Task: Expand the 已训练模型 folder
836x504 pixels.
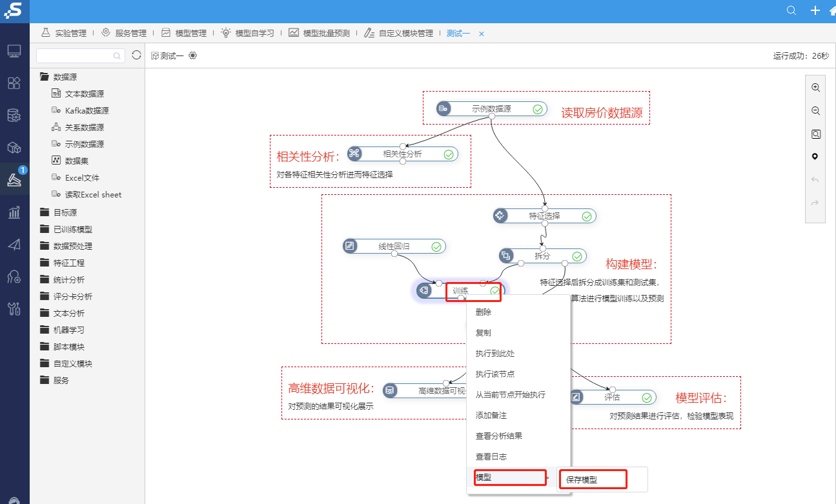Action: pos(45,229)
